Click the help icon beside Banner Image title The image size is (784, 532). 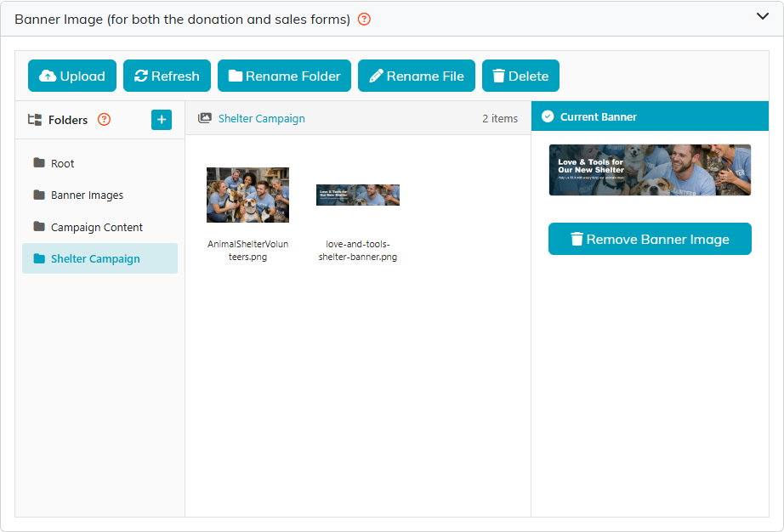point(364,20)
